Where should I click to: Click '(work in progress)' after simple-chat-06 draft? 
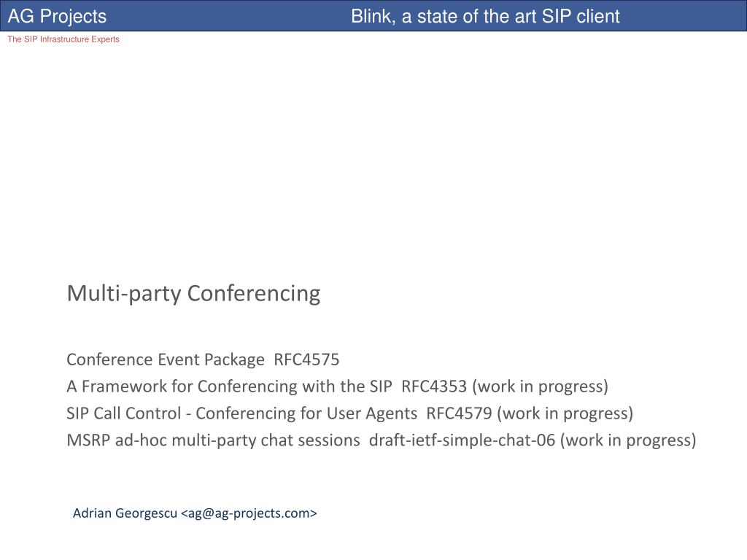click(628, 440)
